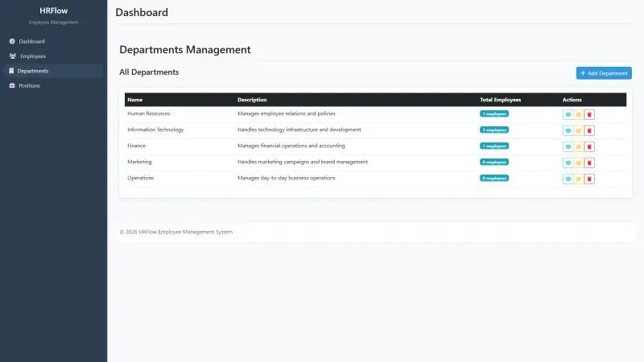This screenshot has width=644, height=362.
Task: Delete the Marketing department
Action: pyautogui.click(x=589, y=162)
